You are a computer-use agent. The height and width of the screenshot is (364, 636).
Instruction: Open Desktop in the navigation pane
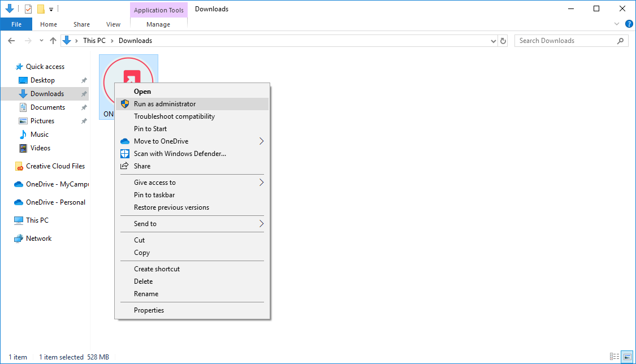42,80
